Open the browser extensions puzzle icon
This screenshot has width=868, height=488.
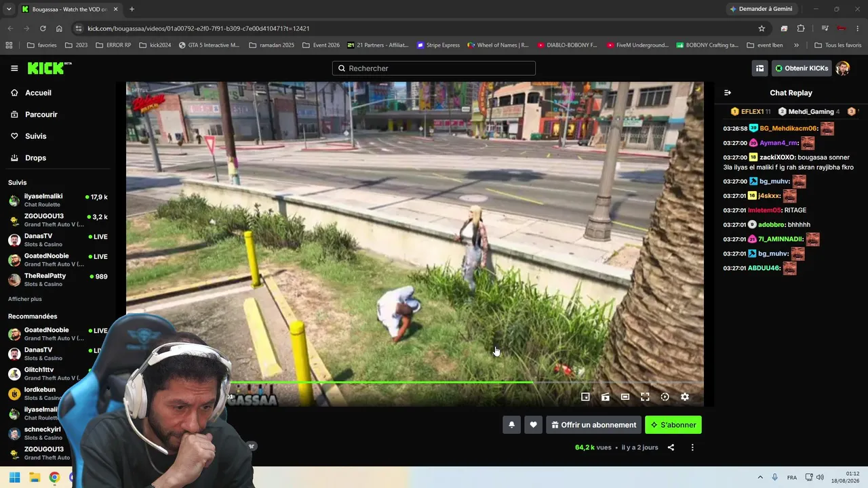[x=801, y=28]
